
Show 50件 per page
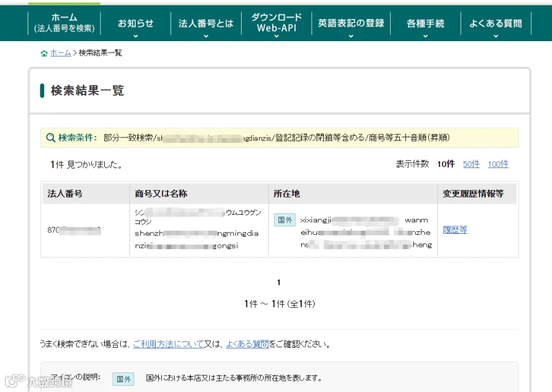(471, 164)
